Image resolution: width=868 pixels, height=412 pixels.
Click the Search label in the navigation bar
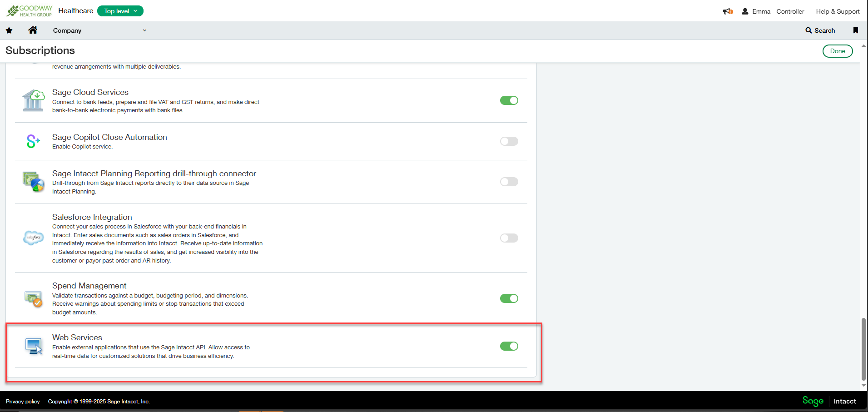coord(824,30)
